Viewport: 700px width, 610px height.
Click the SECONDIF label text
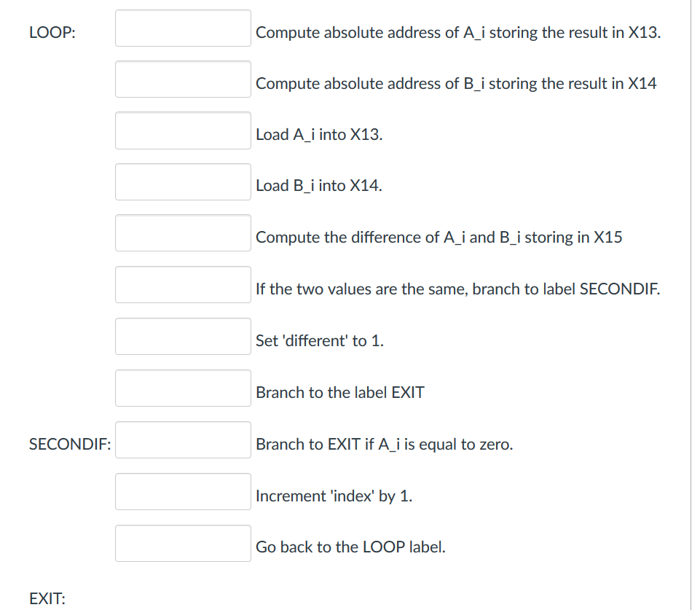click(68, 443)
